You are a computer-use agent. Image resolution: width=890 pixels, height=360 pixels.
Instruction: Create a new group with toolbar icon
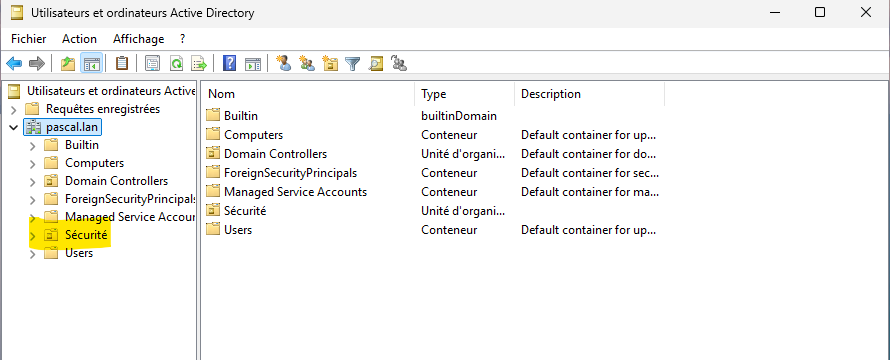307,63
